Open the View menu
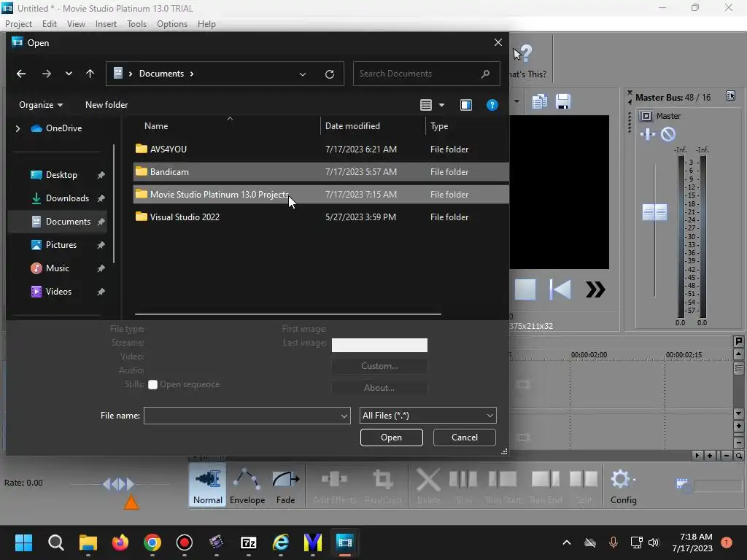Image resolution: width=747 pixels, height=560 pixels. click(x=76, y=24)
